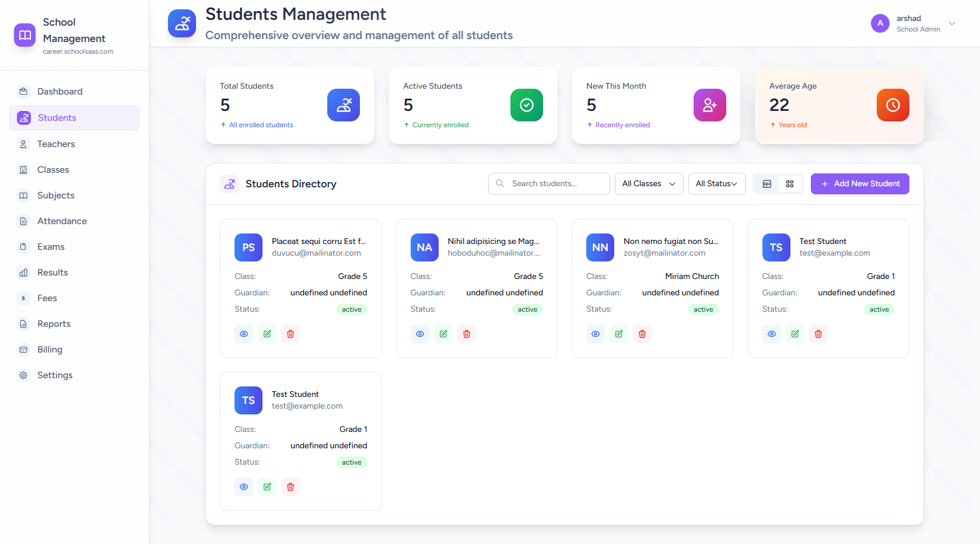Click the Average Age clock icon
The image size is (980, 544).
pos(892,105)
